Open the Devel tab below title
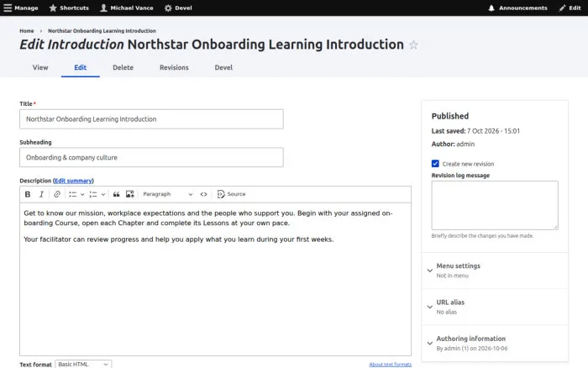This screenshot has width=588, height=368. pyautogui.click(x=223, y=67)
